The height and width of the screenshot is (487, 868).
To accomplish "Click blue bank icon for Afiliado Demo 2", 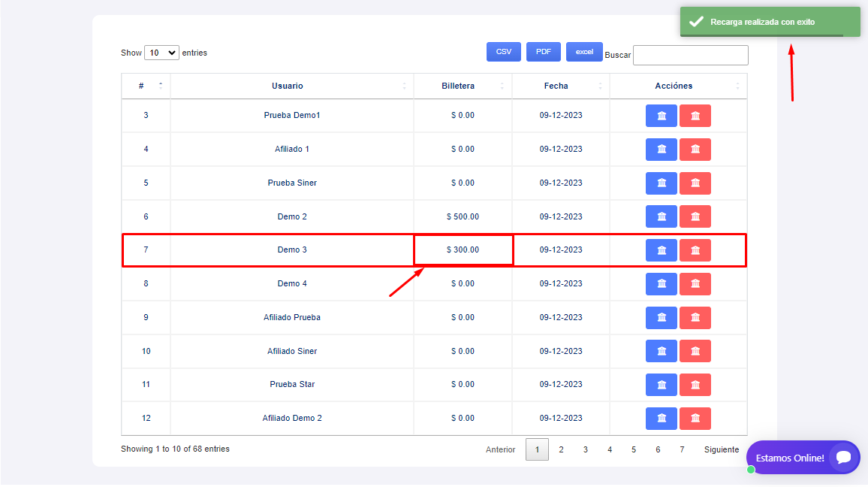I will pos(661,419).
